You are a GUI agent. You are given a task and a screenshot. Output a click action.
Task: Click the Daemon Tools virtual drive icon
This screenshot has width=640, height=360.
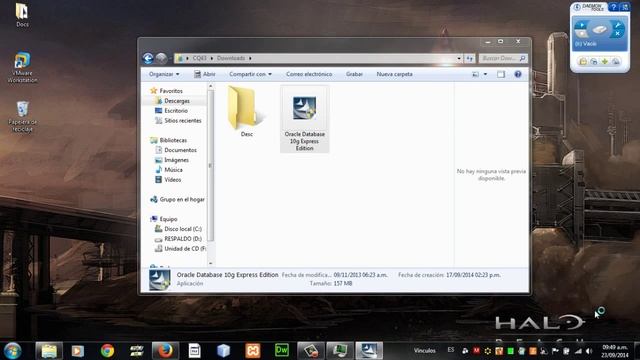[x=600, y=29]
